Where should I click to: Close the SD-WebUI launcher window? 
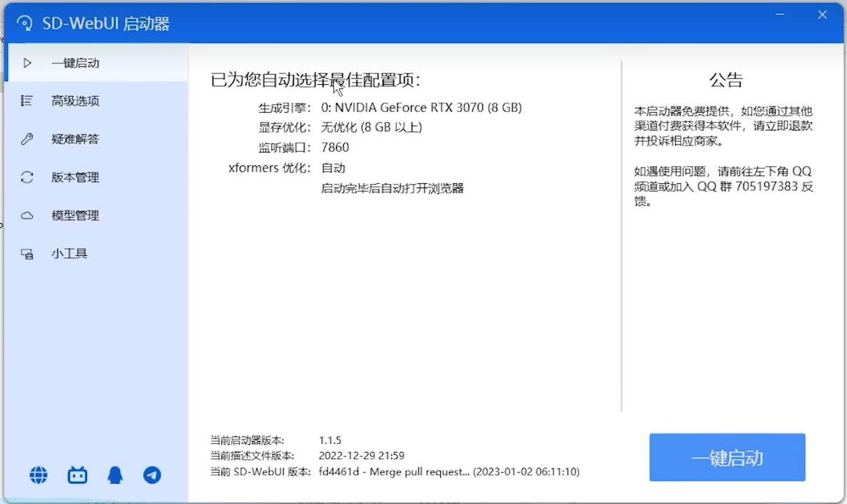(822, 15)
